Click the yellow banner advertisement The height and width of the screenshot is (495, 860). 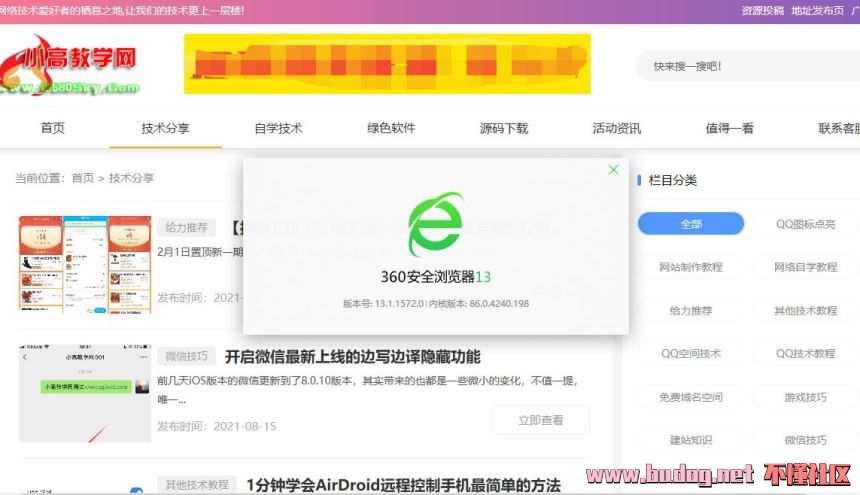[x=387, y=64]
